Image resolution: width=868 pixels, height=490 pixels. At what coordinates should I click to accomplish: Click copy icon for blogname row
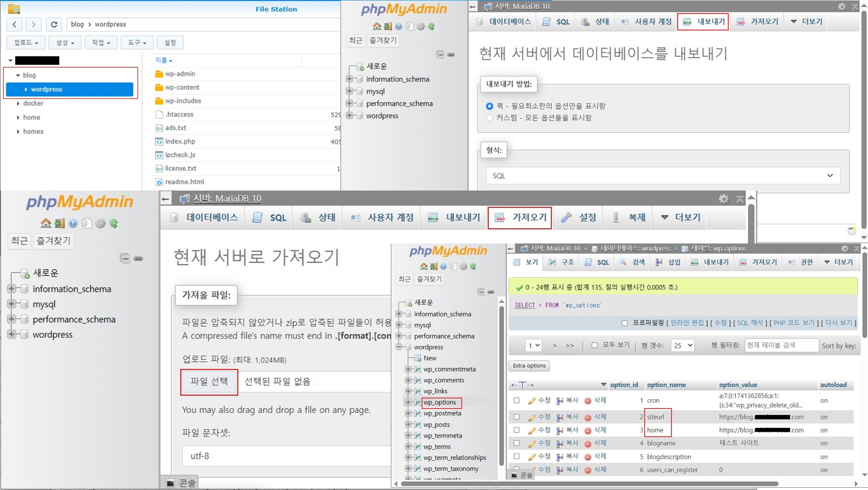click(x=560, y=444)
